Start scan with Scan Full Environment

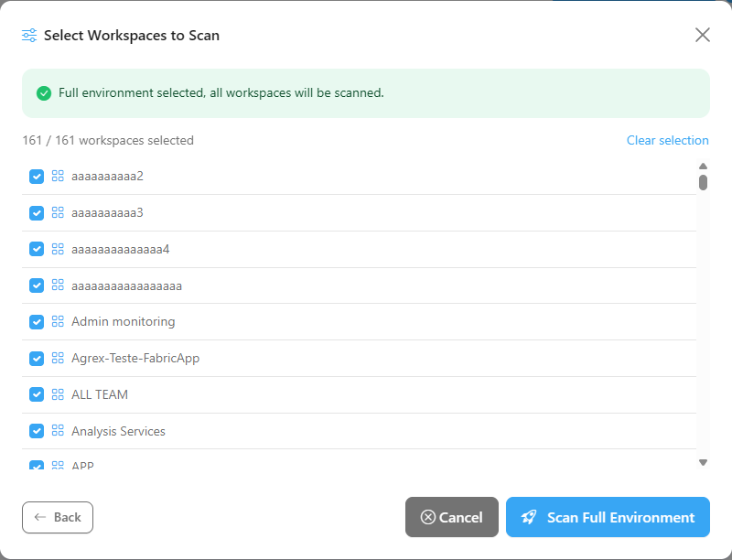(608, 517)
